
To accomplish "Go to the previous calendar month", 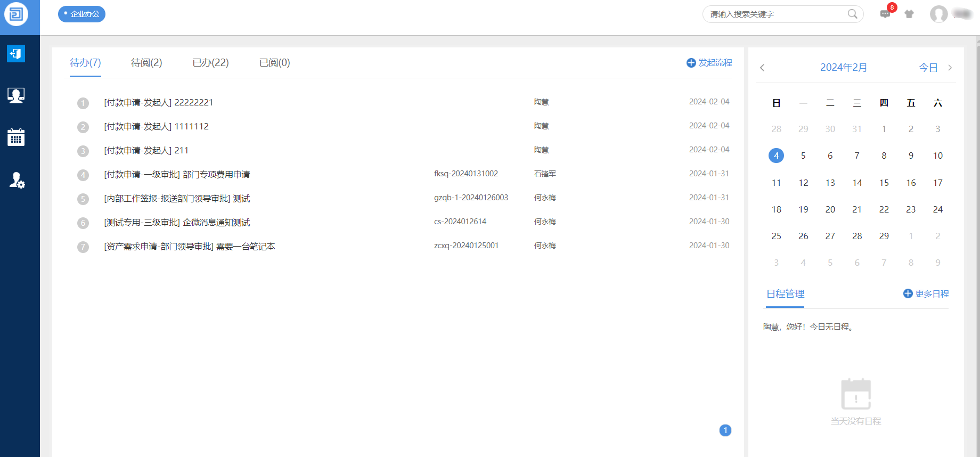I will pyautogui.click(x=762, y=68).
